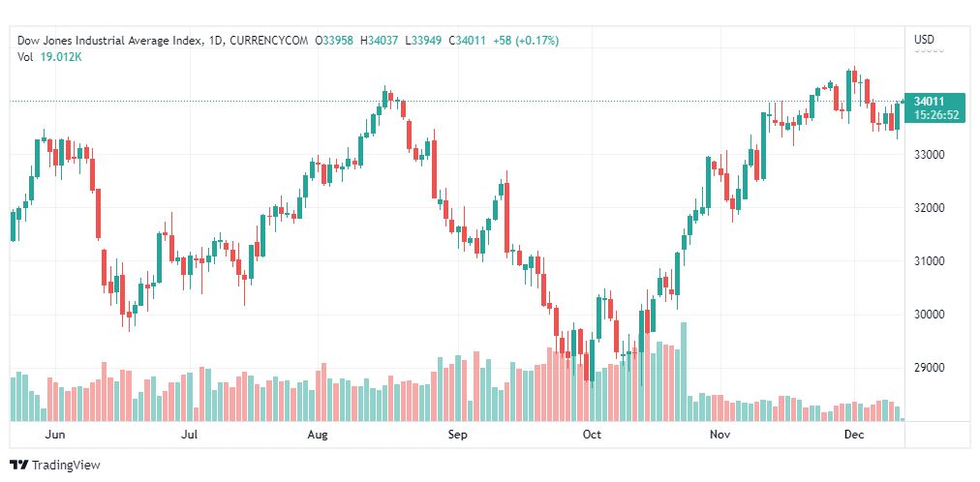
Task: Click the Oct label on time axis
Action: pos(591,436)
